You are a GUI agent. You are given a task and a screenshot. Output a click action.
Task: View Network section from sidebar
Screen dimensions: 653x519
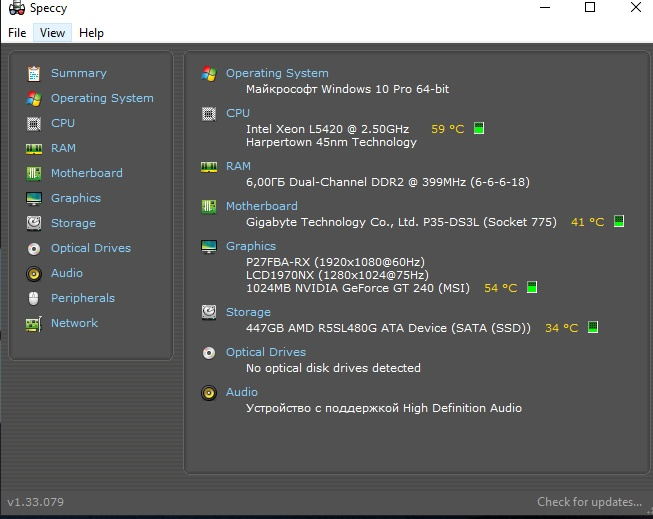(75, 323)
